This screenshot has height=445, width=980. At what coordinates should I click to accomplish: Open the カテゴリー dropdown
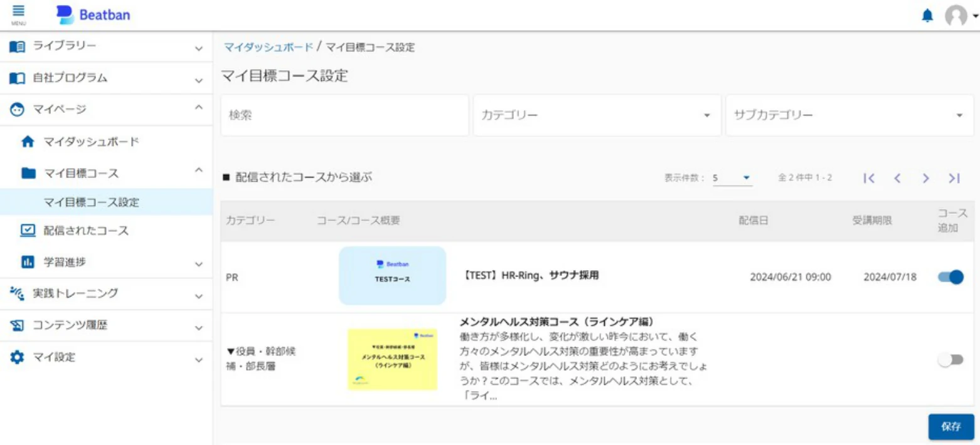[x=597, y=115]
